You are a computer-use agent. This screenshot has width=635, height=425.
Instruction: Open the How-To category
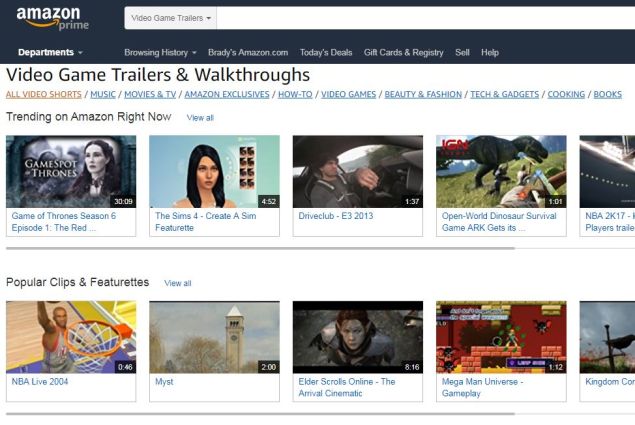[295, 94]
